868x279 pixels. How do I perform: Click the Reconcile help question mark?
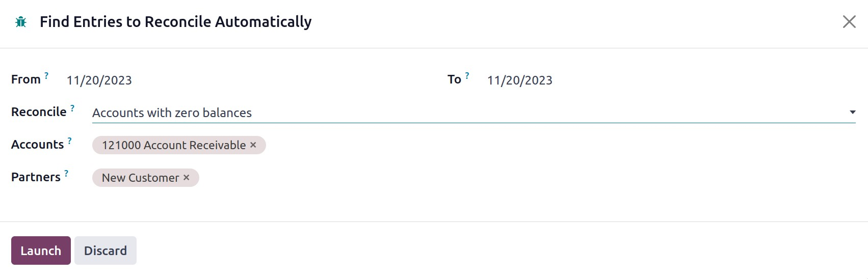(x=72, y=108)
